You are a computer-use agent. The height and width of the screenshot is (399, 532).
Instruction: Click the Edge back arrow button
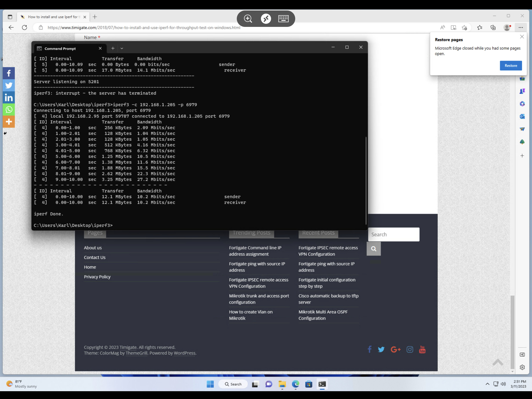[x=11, y=27]
